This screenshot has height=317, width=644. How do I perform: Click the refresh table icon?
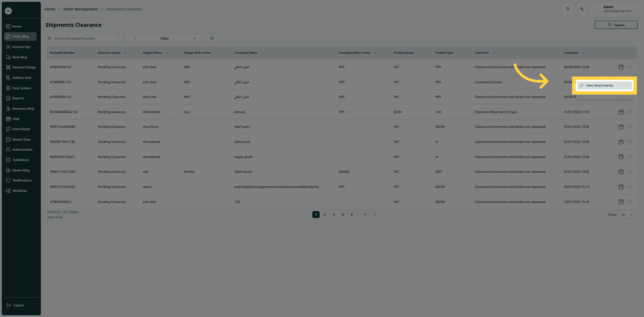[x=212, y=38]
